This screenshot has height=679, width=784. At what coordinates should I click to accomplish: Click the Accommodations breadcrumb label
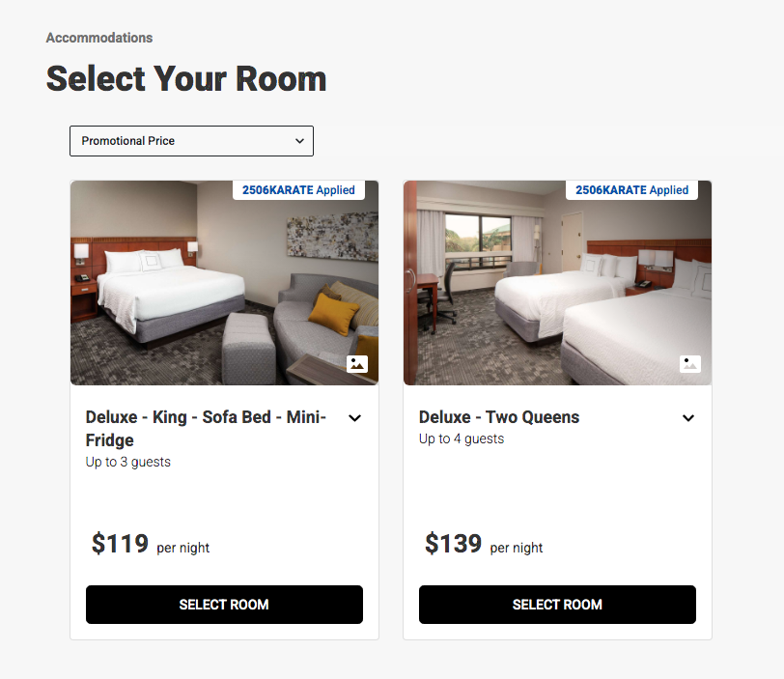(99, 38)
